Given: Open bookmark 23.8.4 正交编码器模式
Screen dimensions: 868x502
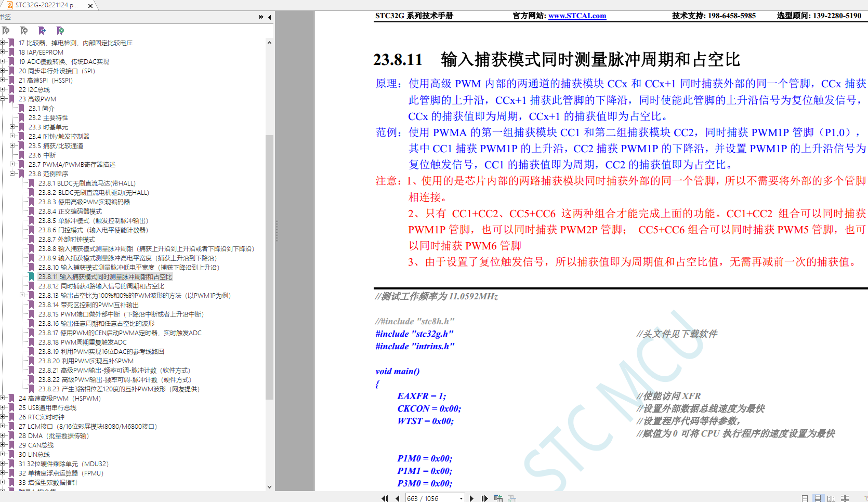Looking at the screenshot, I should coord(70,212).
